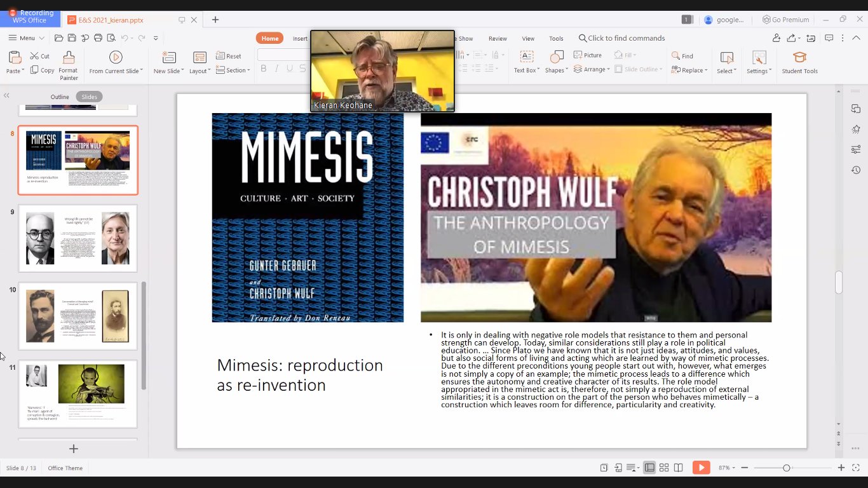Select the Home ribbon tab
868x488 pixels.
point(270,38)
